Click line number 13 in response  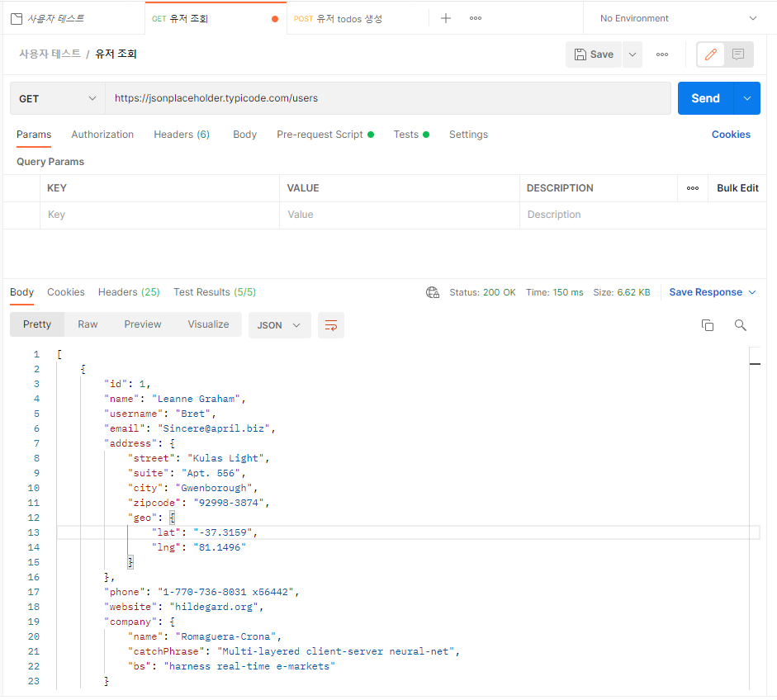[x=33, y=533]
